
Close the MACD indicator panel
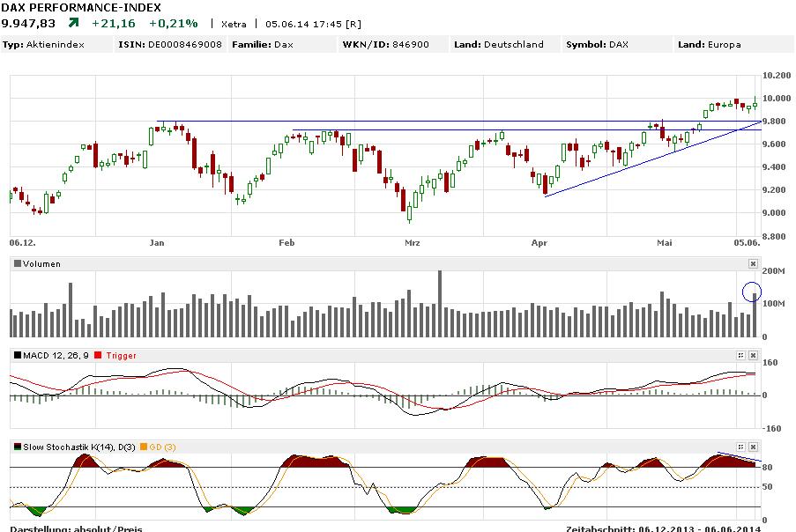pos(753,356)
